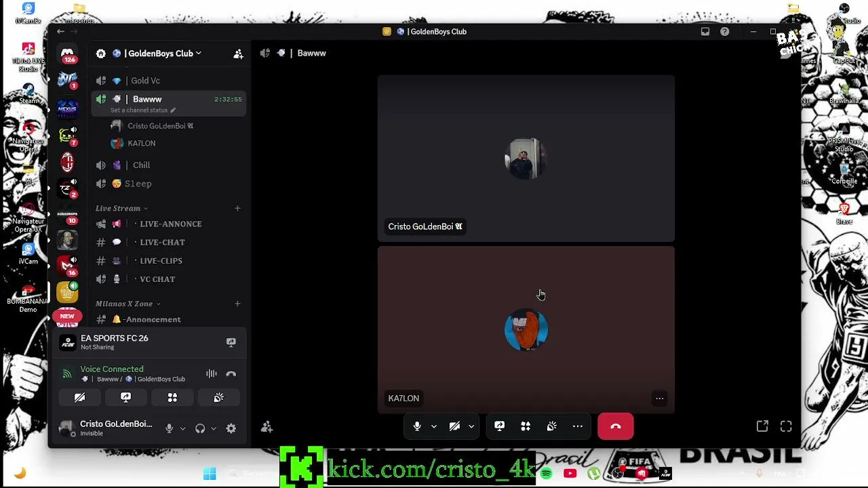Viewport: 868px width, 488px height.
Task: Invite friends to the voice call
Action: click(267, 427)
